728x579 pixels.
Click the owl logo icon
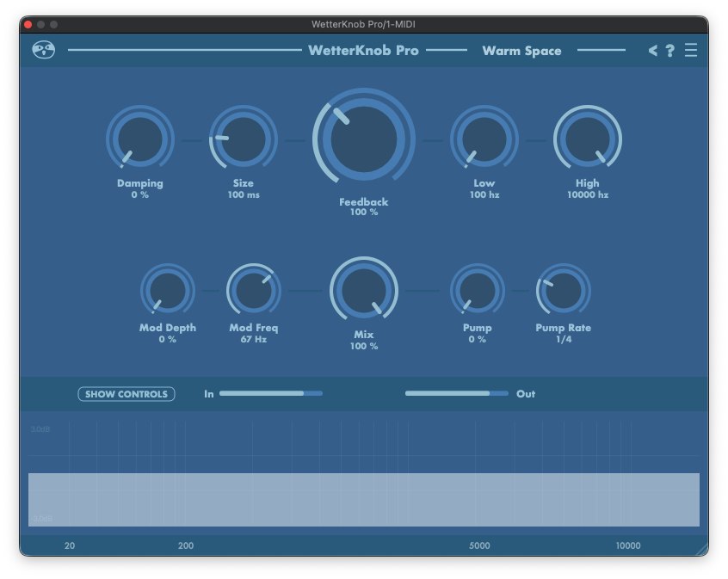[x=43, y=51]
